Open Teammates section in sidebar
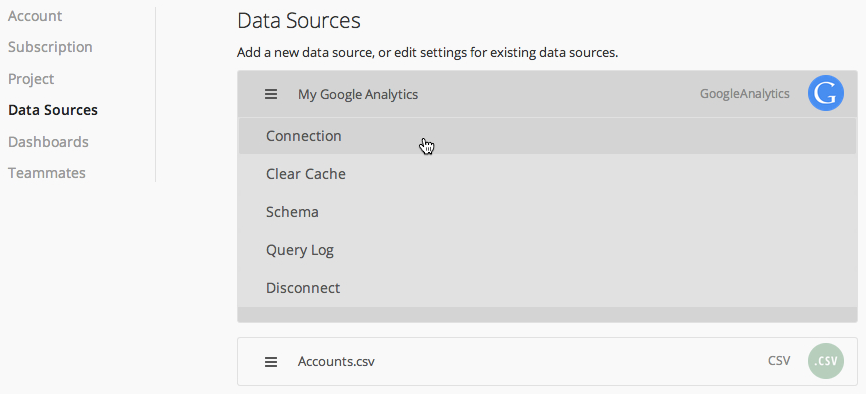The height and width of the screenshot is (394, 866). tap(47, 173)
